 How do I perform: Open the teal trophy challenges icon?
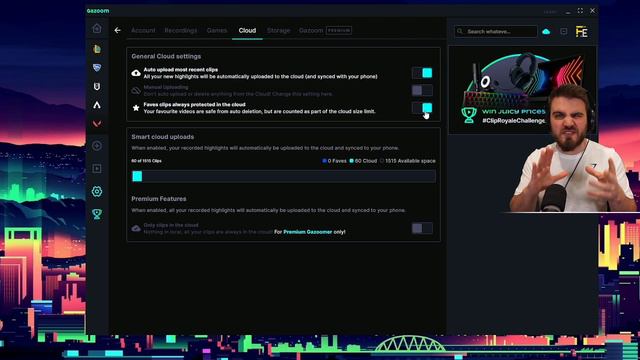(x=97, y=214)
